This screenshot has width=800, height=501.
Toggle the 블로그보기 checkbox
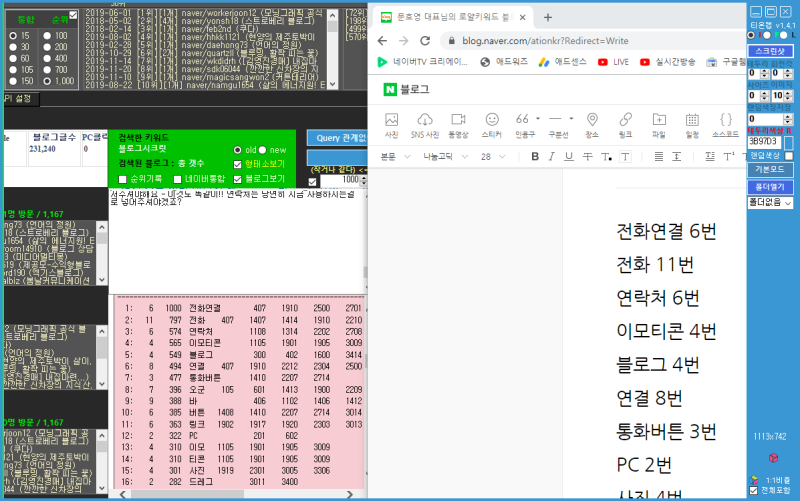coord(237,179)
